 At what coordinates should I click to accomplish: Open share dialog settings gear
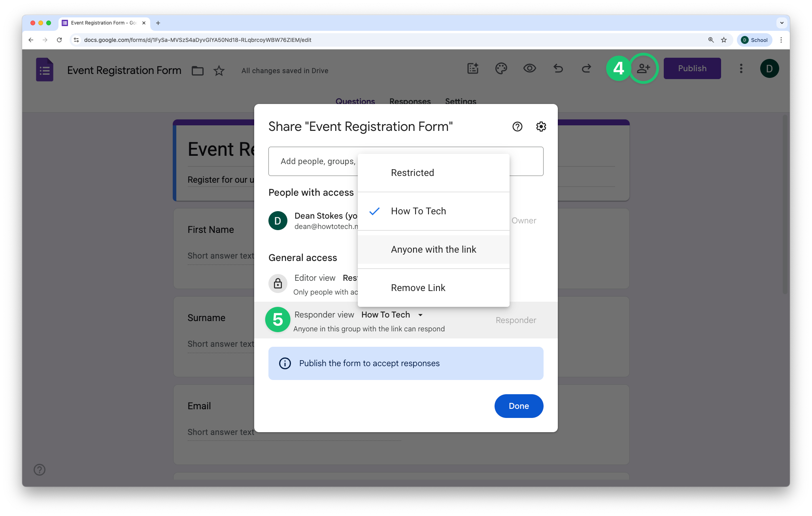(541, 127)
